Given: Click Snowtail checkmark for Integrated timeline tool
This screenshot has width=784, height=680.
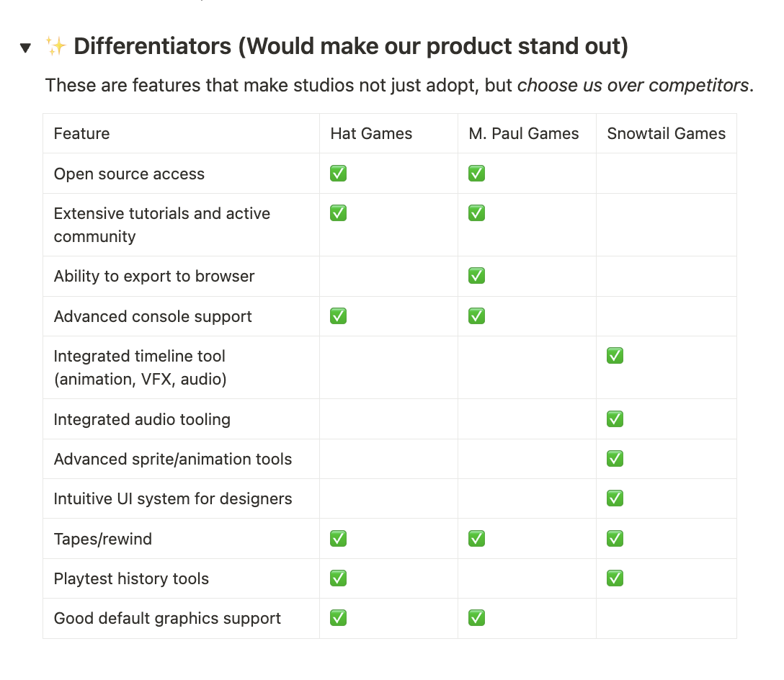Looking at the screenshot, I should [615, 356].
